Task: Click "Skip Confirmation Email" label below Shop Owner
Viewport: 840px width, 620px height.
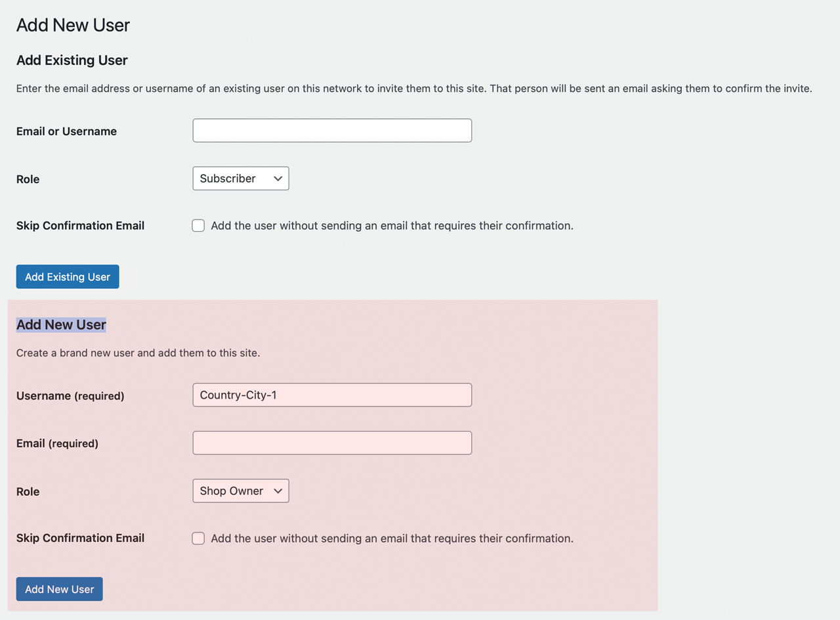Action: (x=80, y=538)
